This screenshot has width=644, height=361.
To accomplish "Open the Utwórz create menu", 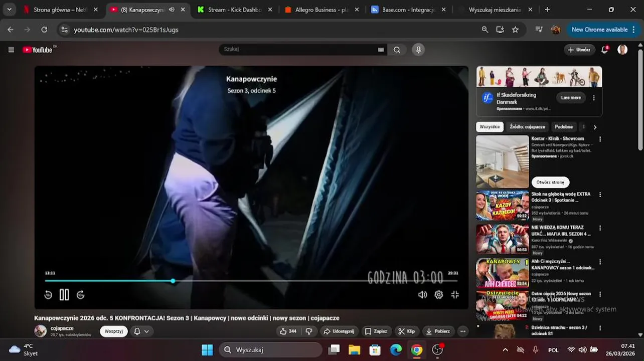I will tap(579, 50).
